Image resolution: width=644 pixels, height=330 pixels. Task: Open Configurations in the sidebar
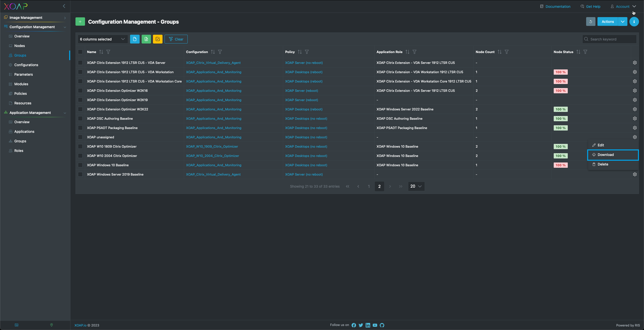26,65
